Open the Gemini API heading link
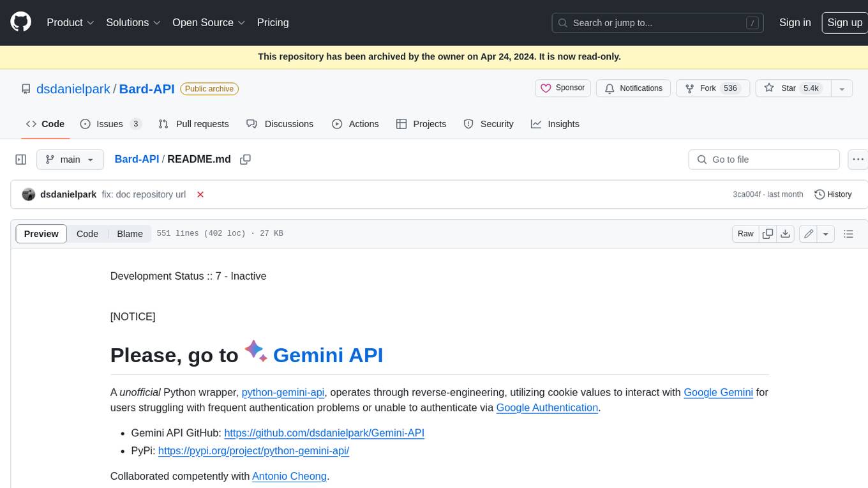 click(x=328, y=355)
